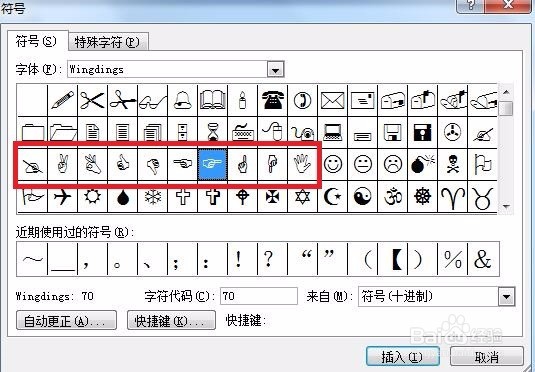Select the laptop computer symbol

[333, 132]
